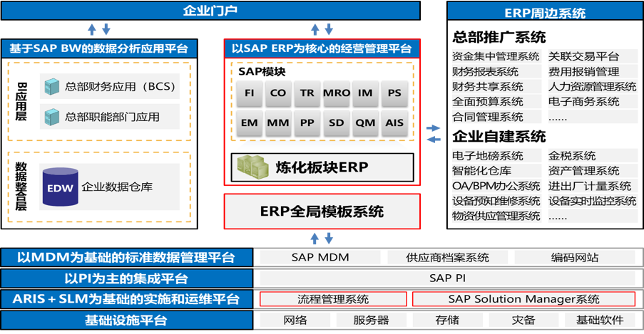Click the 基础软件 box

(x=600, y=320)
